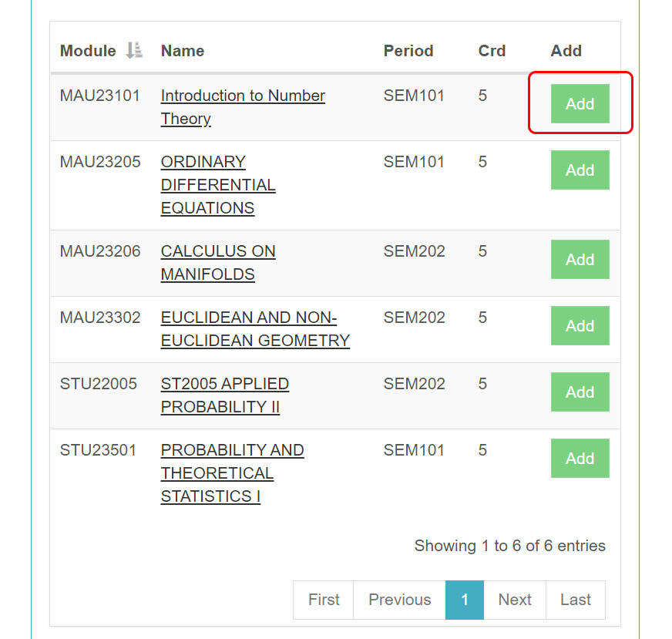Go to the Next page
This screenshot has height=639, width=672.
514,600
